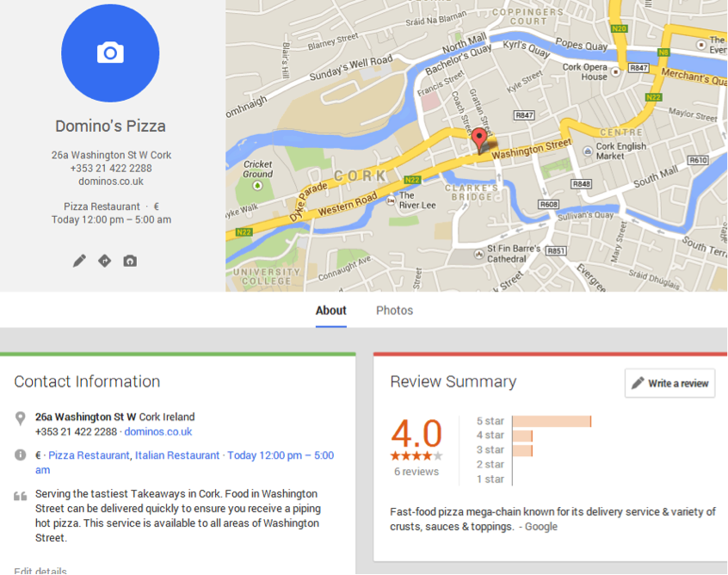The height and width of the screenshot is (575, 728).
Task: Click the quotation mark icon beside description
Action: pyautogui.click(x=21, y=496)
